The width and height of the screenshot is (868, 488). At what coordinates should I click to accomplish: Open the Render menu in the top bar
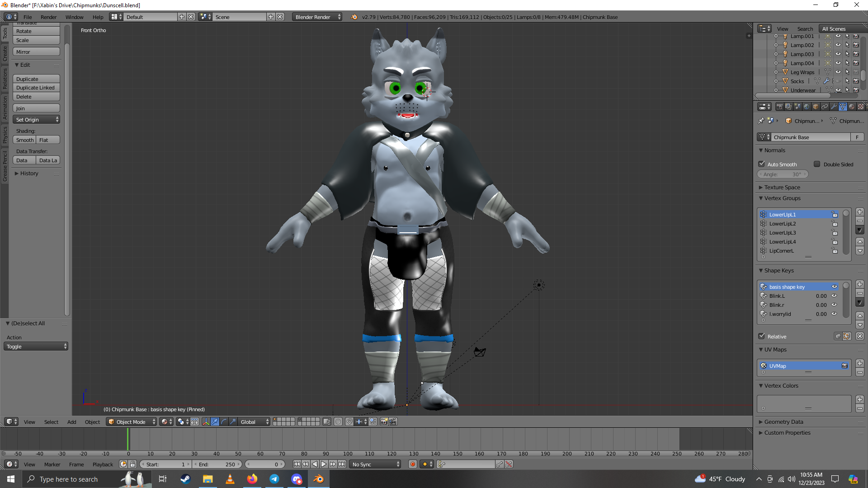click(48, 17)
